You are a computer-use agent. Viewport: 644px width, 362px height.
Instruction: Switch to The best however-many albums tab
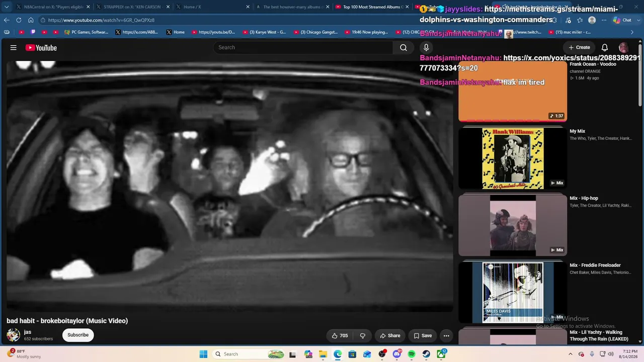(x=292, y=7)
